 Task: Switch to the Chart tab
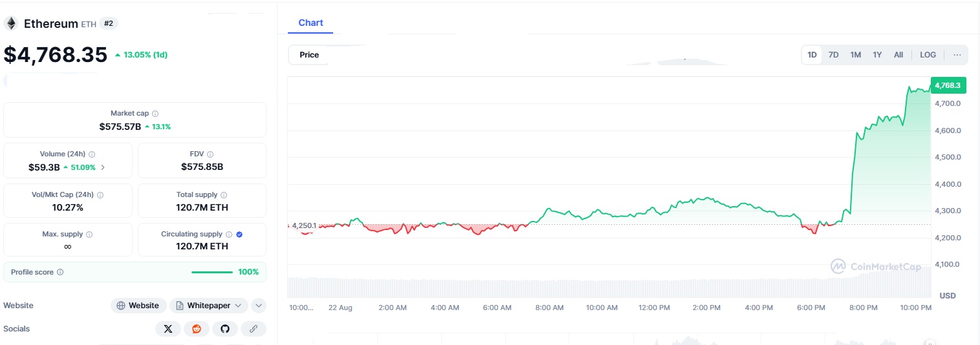point(310,23)
